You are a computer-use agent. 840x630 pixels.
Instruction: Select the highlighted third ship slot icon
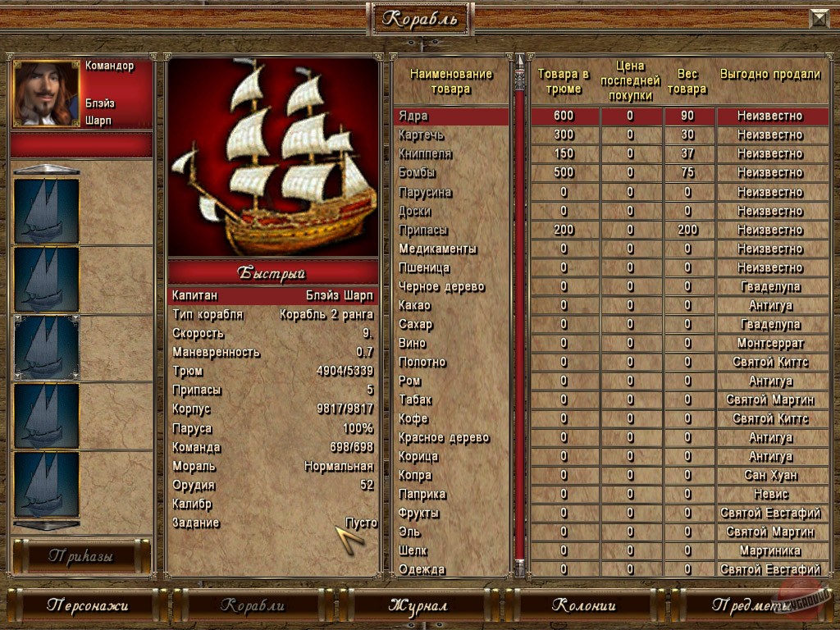click(x=47, y=348)
